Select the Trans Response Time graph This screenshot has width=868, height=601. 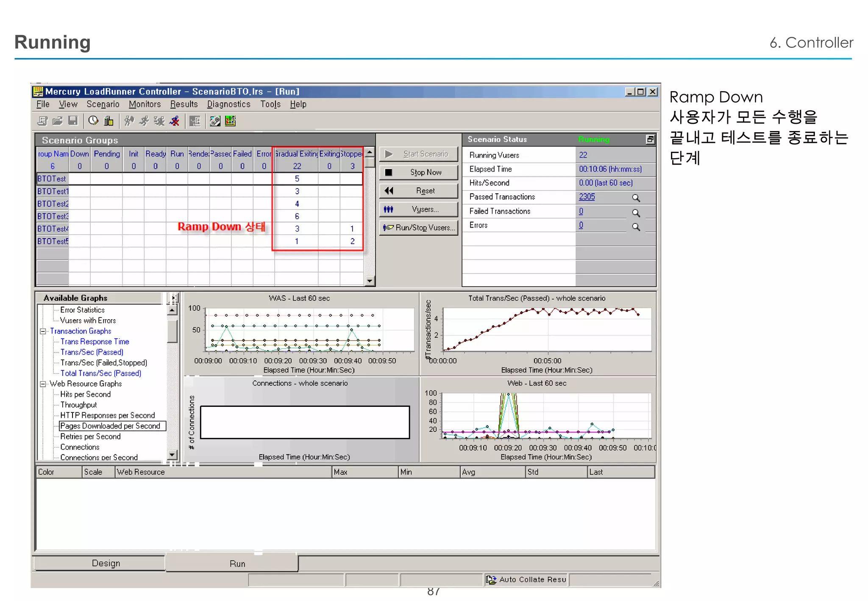[x=95, y=342]
